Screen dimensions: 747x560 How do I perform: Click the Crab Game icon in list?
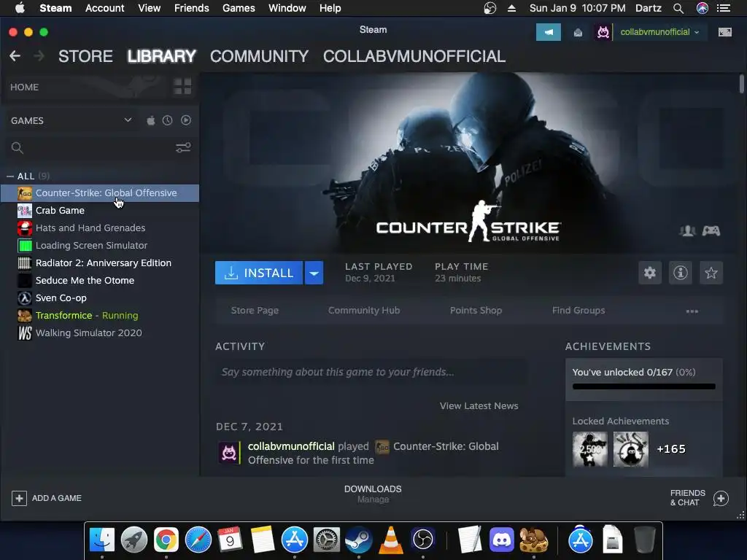tap(25, 211)
